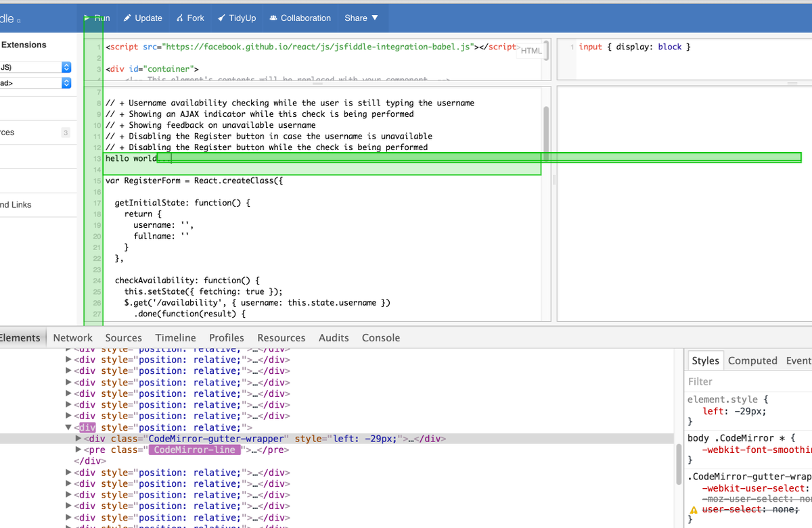The height and width of the screenshot is (528, 812).
Task: Switch to the Computed styles tab
Action: tap(752, 360)
